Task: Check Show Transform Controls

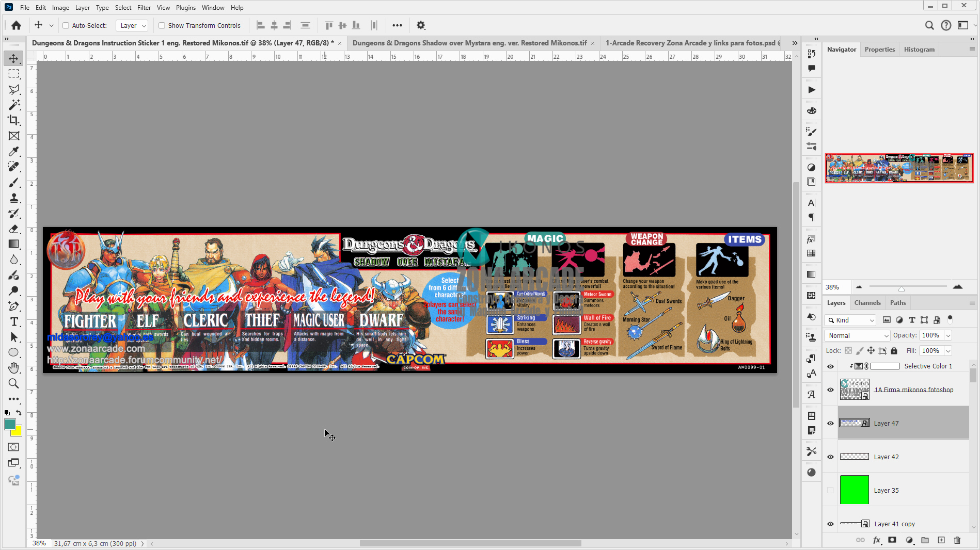Action: (x=162, y=25)
